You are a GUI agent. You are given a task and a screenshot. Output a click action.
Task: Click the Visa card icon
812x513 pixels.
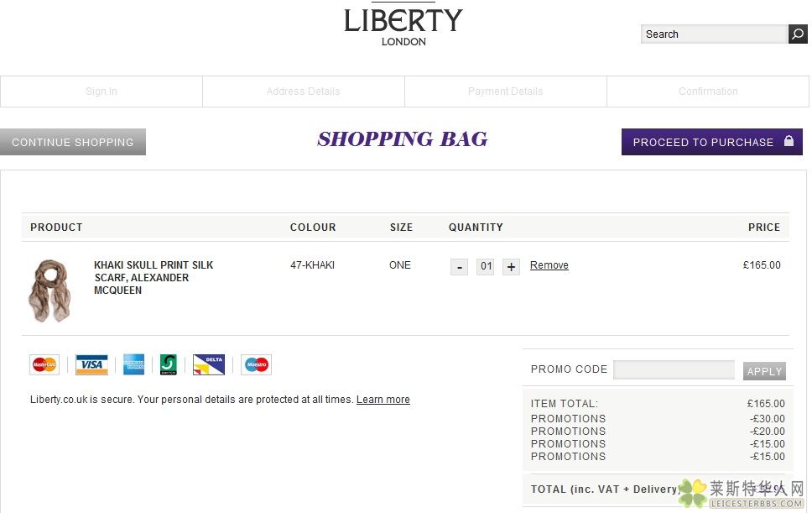pyautogui.click(x=91, y=364)
